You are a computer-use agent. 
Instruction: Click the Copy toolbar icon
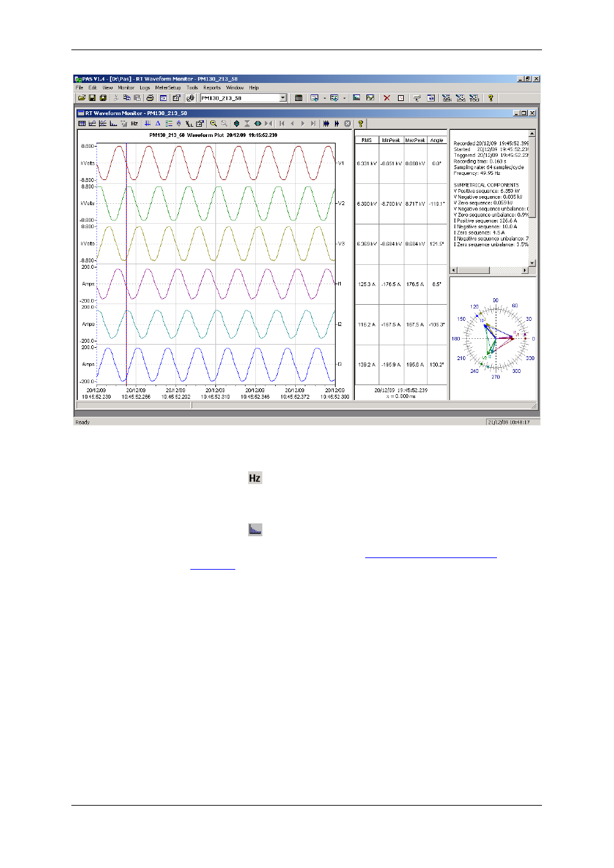[127, 98]
